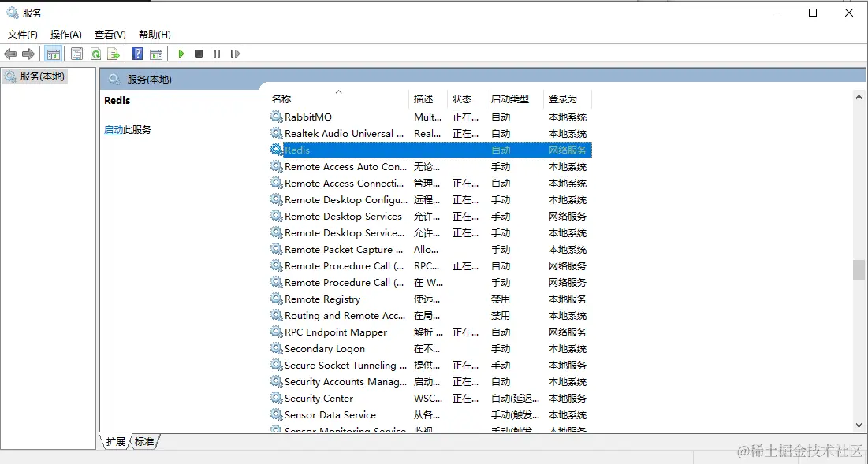Click the gear icon beside Secondary Logon
Image resolution: width=868 pixels, height=464 pixels.
(276, 348)
